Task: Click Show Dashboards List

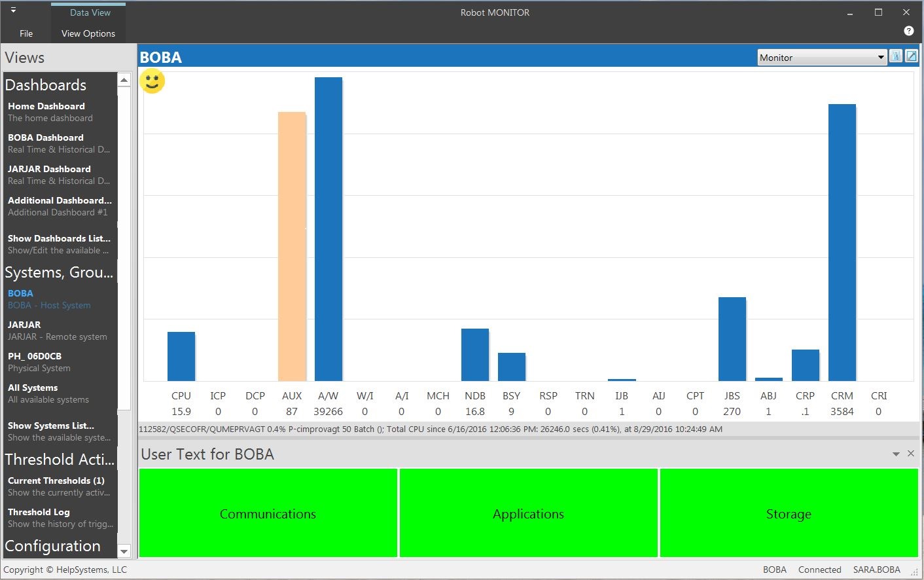Action: click(60, 244)
